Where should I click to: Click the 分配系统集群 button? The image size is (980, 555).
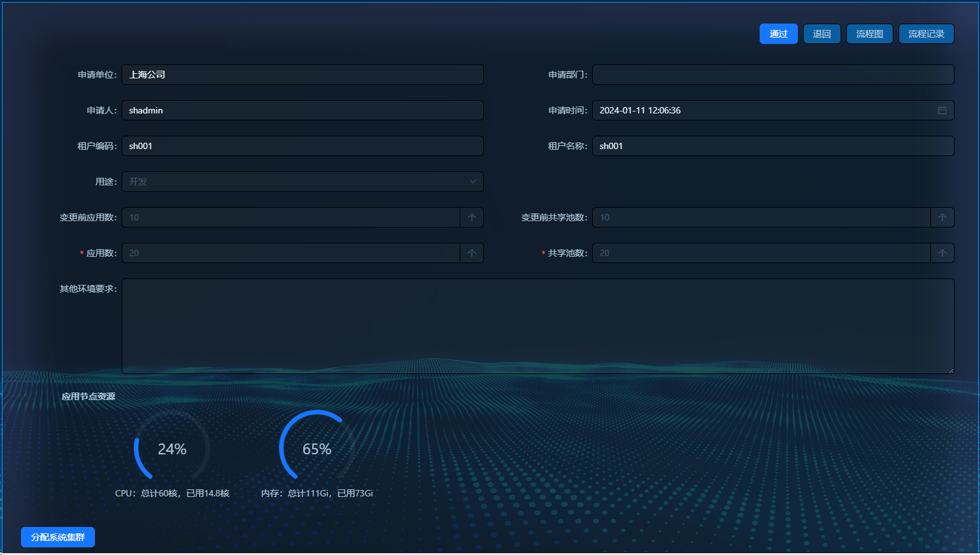tap(58, 537)
